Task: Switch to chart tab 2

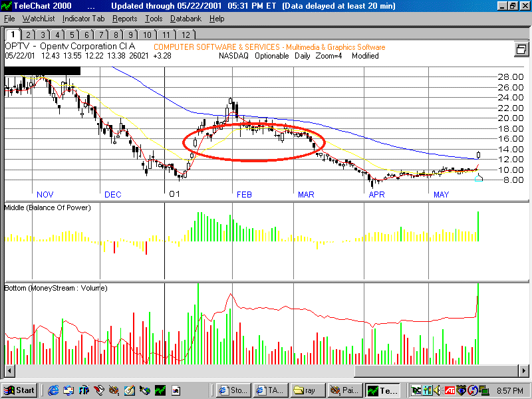Action: tap(28, 35)
